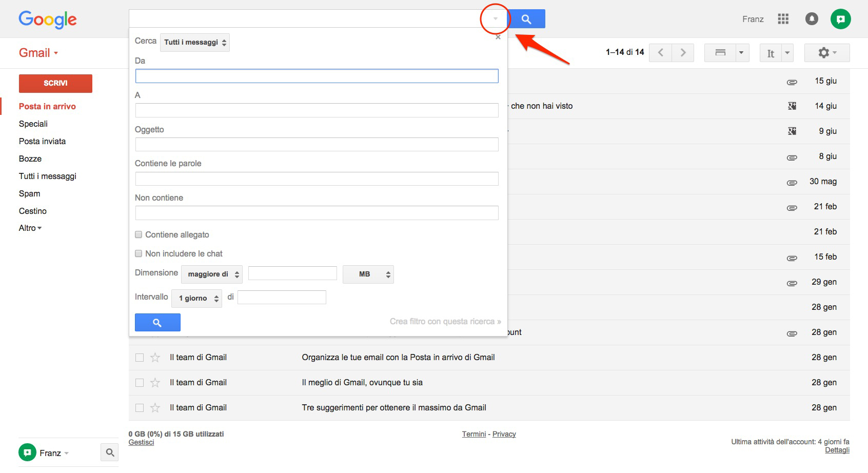868x473 pixels.
Task: Go to newer messages with left arrow
Action: pyautogui.click(x=661, y=53)
